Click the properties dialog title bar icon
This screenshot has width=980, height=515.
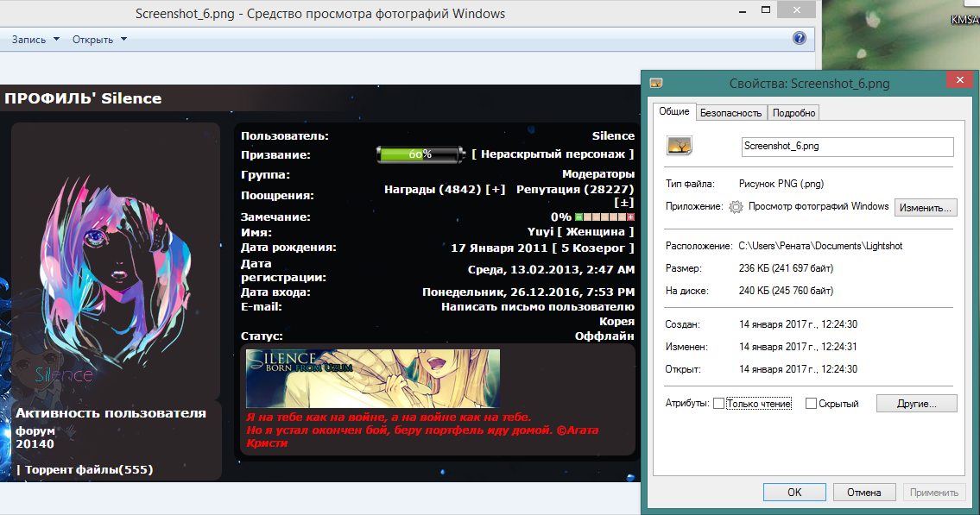655,83
